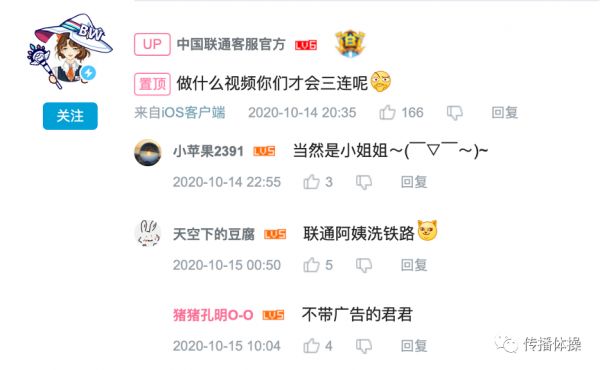
Task: Click username 猪猪孔明O-O in pink
Action: (x=213, y=315)
